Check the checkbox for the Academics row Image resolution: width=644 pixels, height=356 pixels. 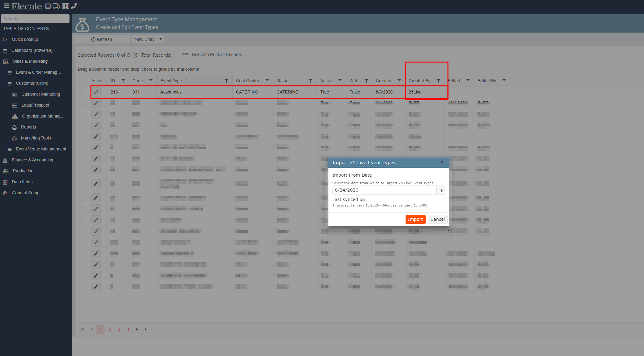click(82, 92)
